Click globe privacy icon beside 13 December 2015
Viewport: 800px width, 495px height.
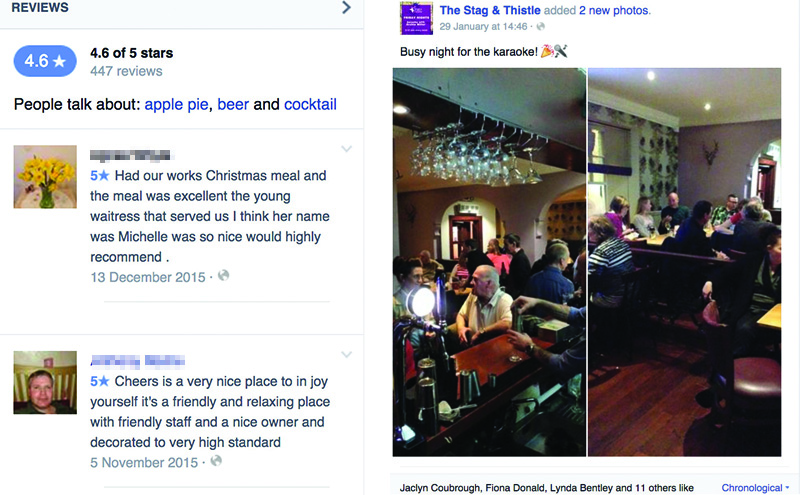pyautogui.click(x=224, y=275)
